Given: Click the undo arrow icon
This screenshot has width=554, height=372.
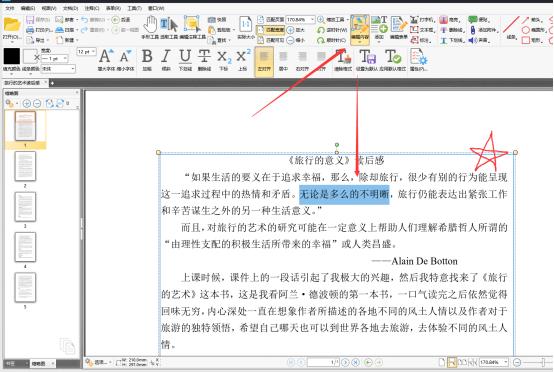Looking at the screenshot, I should pos(85,19).
